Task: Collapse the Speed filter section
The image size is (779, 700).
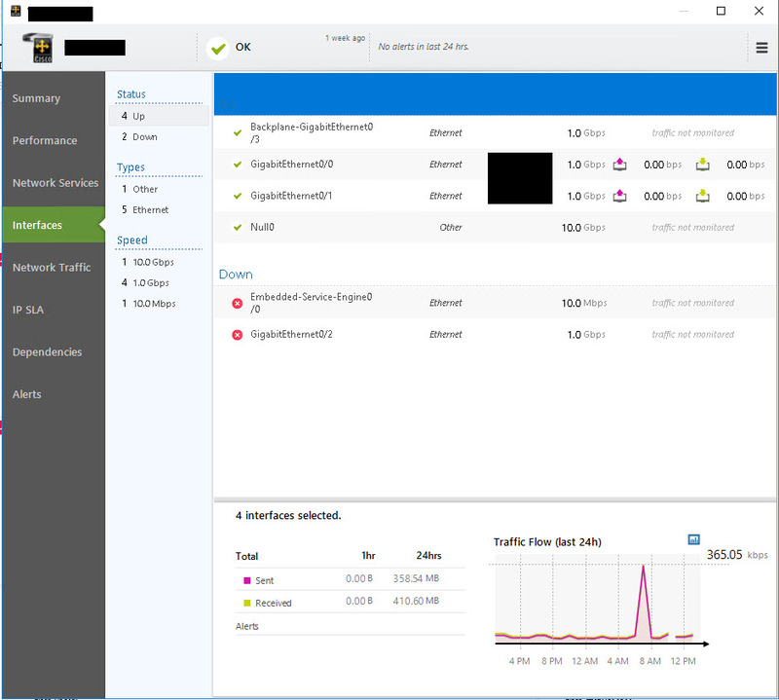Action: tap(131, 239)
